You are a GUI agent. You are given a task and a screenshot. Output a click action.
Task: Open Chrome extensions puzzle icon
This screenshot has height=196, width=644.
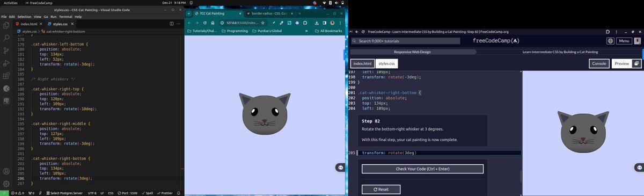[305, 23]
